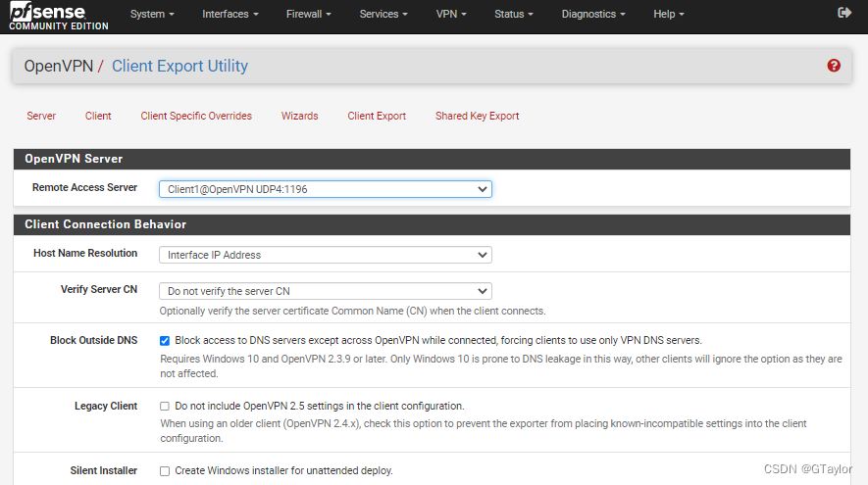Open the red help question-mark icon
The image size is (868, 485).
click(834, 66)
